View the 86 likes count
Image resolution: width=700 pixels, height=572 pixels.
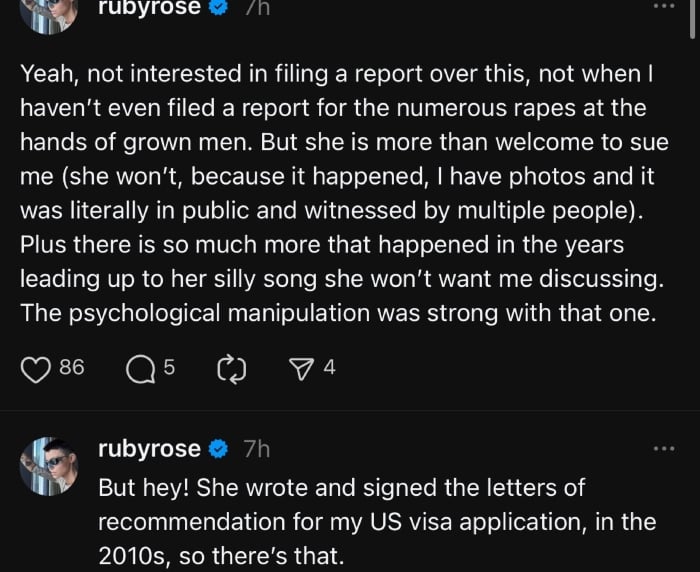(71, 368)
